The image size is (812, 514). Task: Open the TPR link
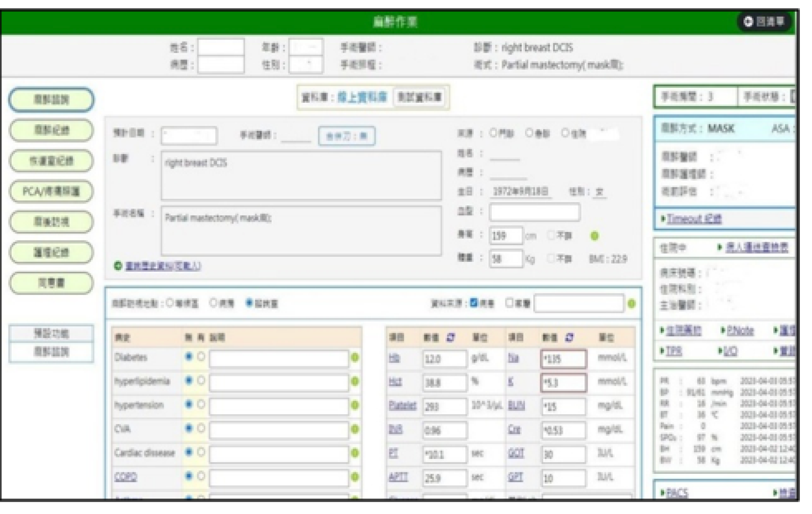[673, 351]
